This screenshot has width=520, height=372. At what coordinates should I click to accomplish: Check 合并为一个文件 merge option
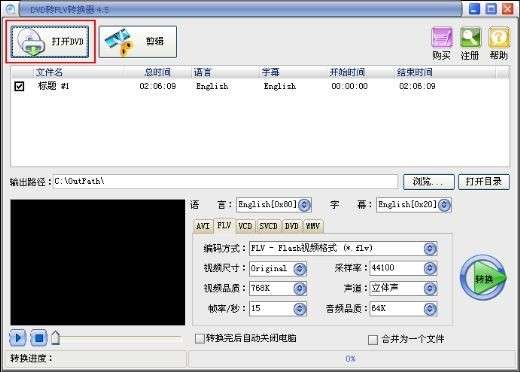pos(373,340)
